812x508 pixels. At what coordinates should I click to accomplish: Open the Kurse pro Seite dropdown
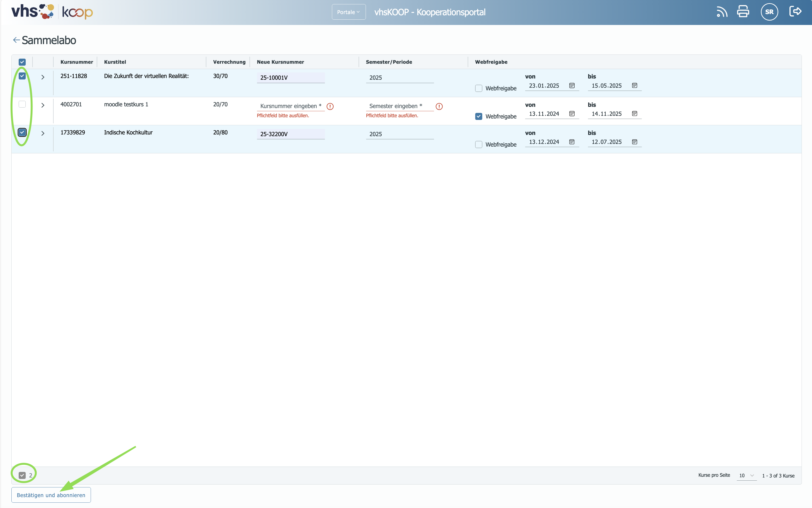tap(747, 475)
